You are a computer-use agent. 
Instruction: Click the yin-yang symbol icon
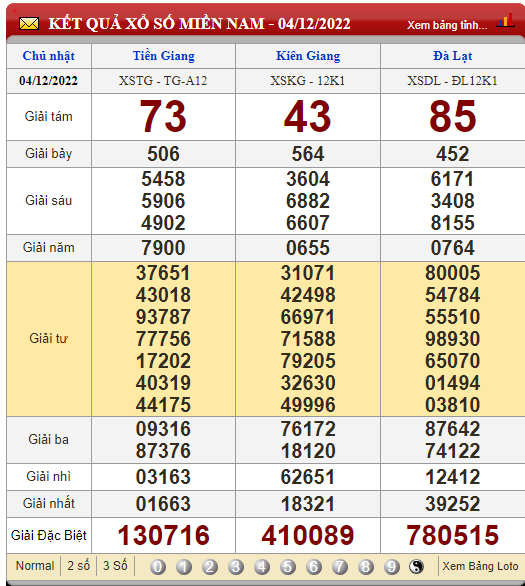(x=416, y=567)
